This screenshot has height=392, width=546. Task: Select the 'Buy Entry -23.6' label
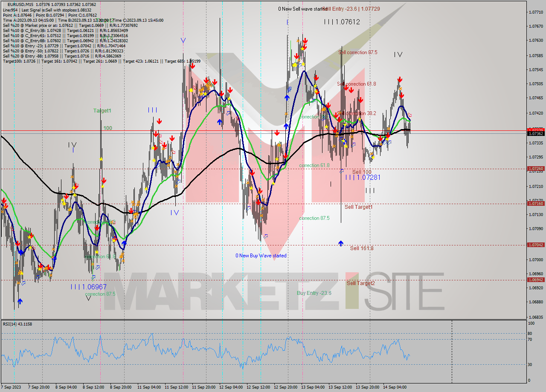tap(314, 293)
